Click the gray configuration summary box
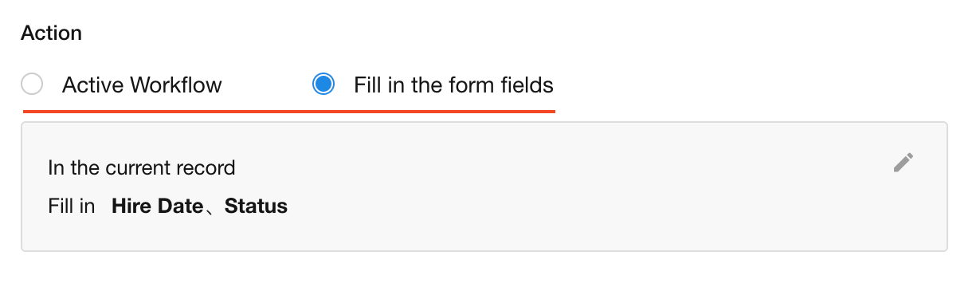This screenshot has height=303, width=980. [x=484, y=187]
